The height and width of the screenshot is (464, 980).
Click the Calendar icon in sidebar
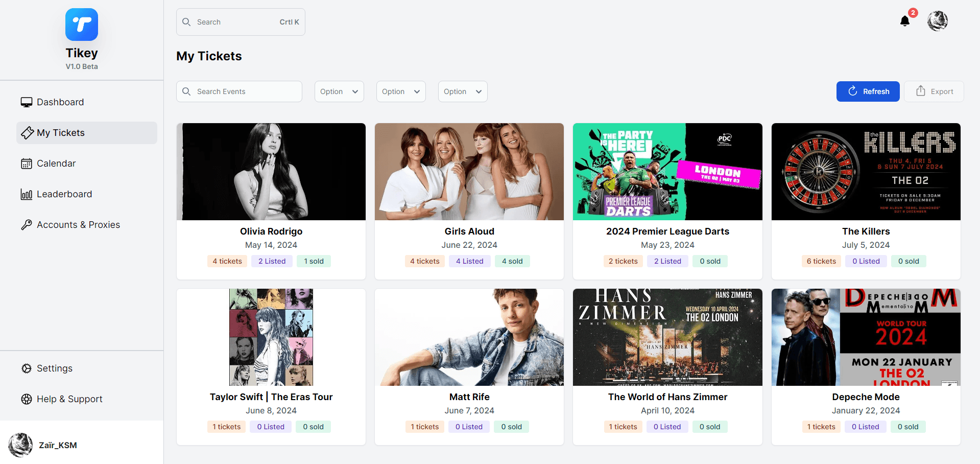(27, 164)
